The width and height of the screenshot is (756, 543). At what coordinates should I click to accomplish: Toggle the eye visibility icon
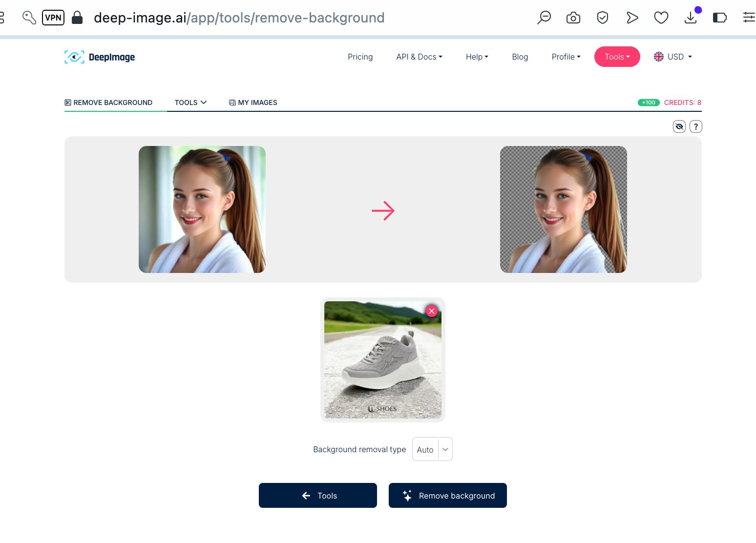tap(679, 126)
